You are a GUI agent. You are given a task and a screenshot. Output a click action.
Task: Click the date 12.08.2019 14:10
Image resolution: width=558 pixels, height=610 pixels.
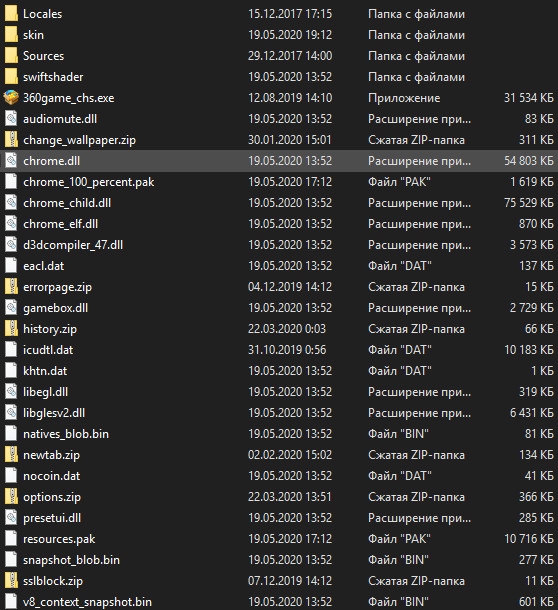pyautogui.click(x=290, y=98)
